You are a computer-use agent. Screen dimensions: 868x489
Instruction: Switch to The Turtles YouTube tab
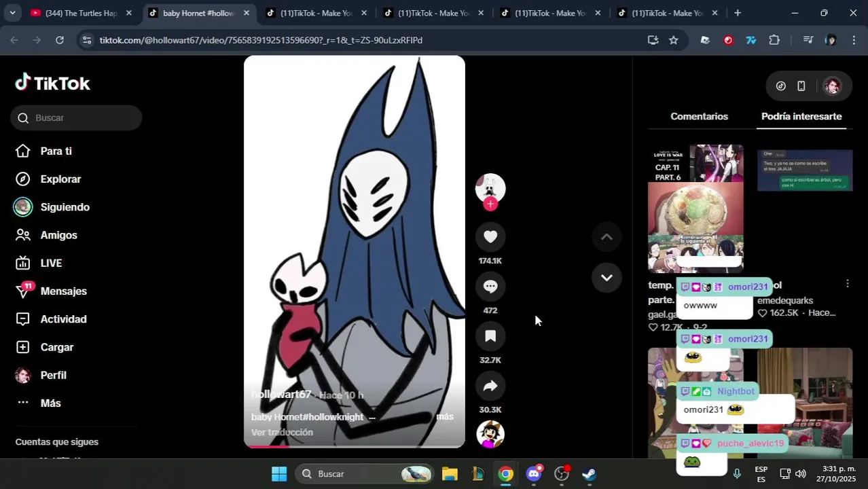[x=81, y=13]
